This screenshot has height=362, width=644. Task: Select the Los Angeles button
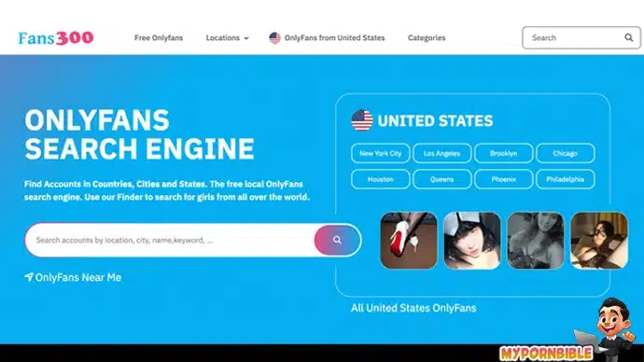pyautogui.click(x=441, y=154)
